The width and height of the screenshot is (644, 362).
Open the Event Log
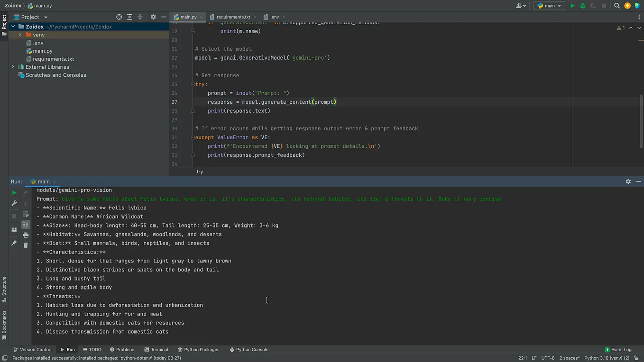[x=618, y=350]
